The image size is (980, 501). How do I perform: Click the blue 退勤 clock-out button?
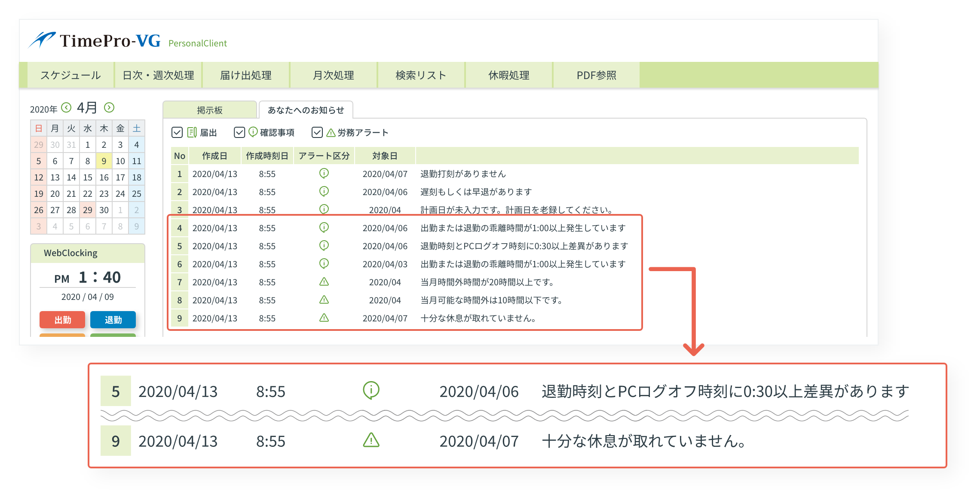[x=113, y=320]
